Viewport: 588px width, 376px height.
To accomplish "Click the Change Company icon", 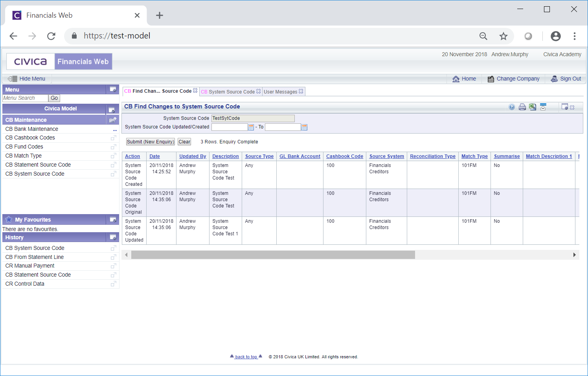I will (x=491, y=79).
